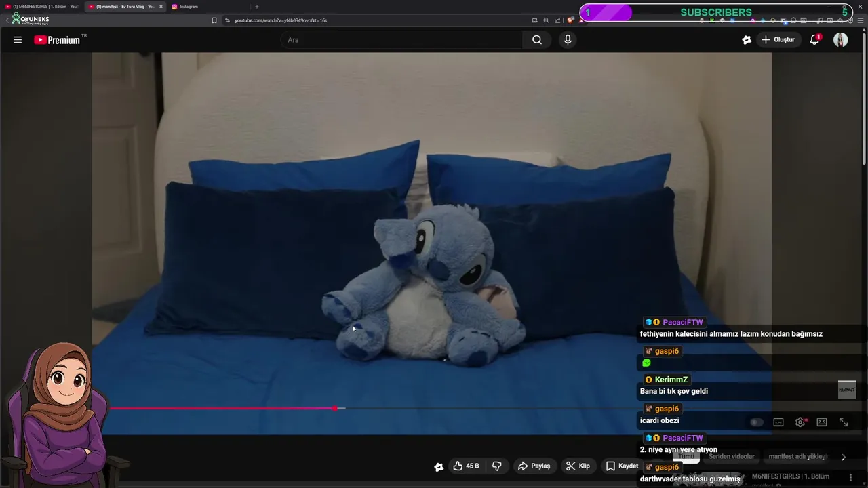Dislike the video with thumbs down
Image resolution: width=868 pixels, height=488 pixels.
tap(497, 466)
